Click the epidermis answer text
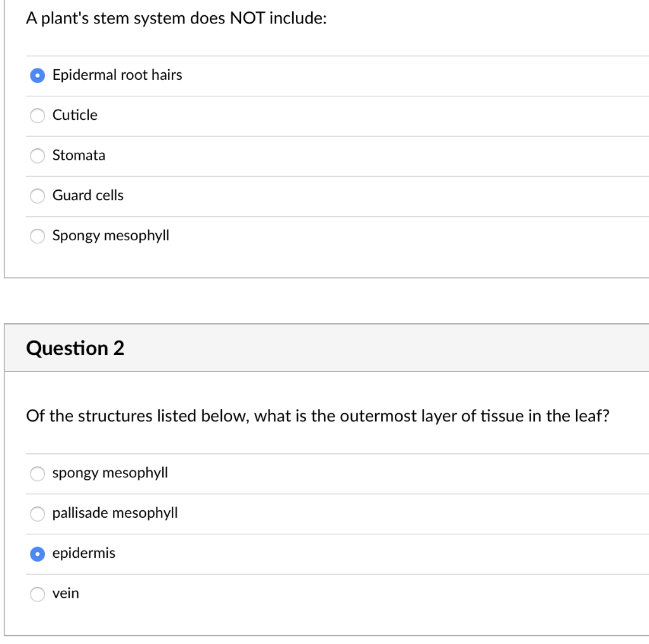The height and width of the screenshot is (644, 649). [84, 553]
